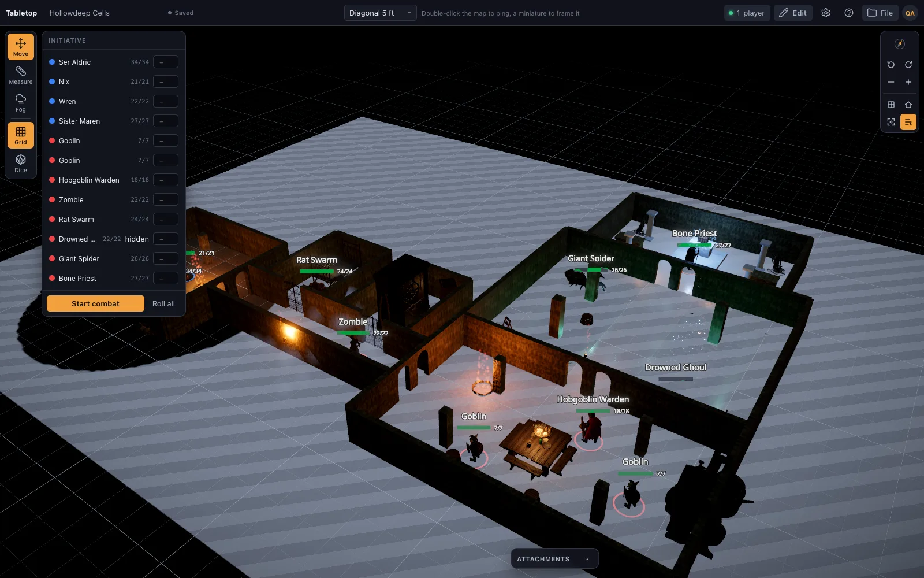The image size is (924, 578).
Task: Click the QA user avatar
Action: 910,13
